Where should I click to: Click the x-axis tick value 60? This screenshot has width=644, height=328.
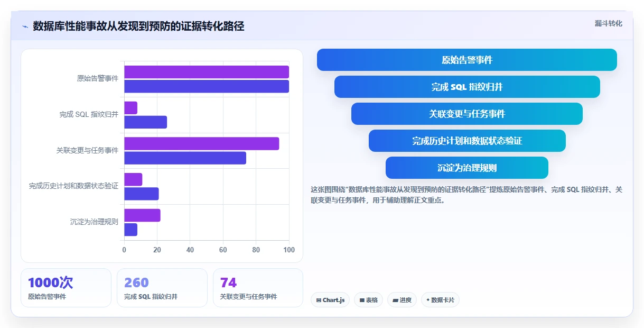(223, 250)
